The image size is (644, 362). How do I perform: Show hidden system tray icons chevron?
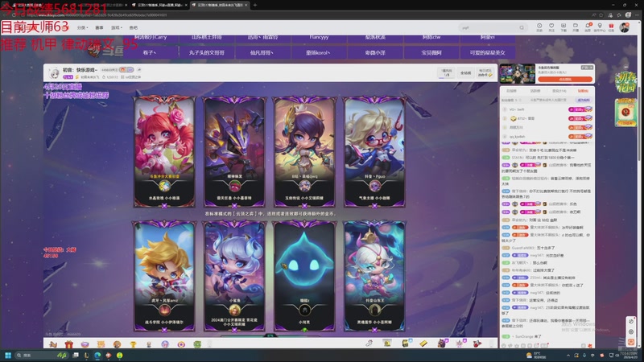568,355
